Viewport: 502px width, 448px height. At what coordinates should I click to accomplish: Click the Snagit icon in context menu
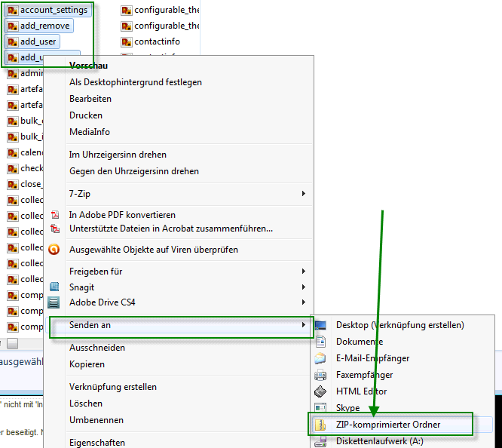tap(54, 287)
